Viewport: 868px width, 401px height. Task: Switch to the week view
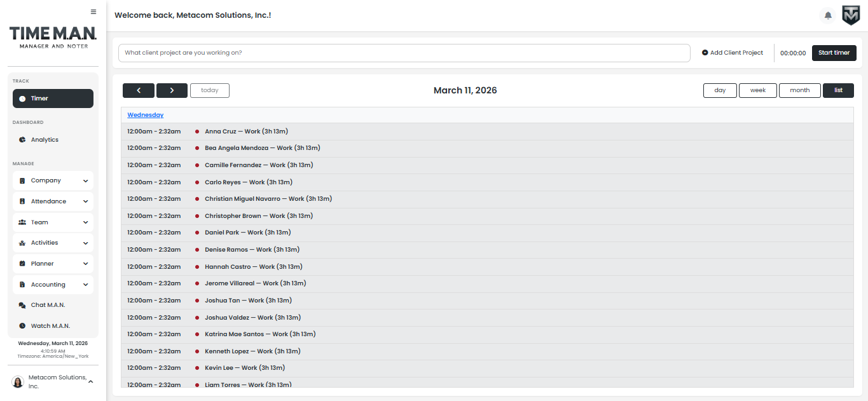point(757,90)
